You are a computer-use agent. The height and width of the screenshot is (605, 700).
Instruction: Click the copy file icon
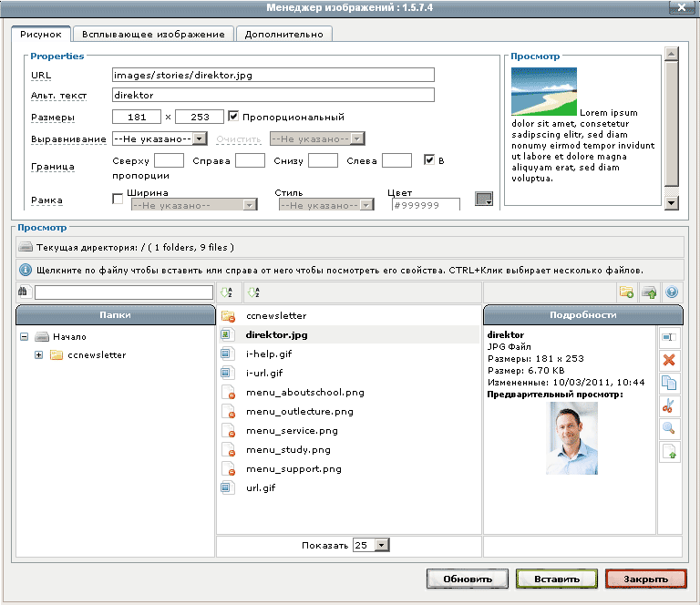click(670, 383)
